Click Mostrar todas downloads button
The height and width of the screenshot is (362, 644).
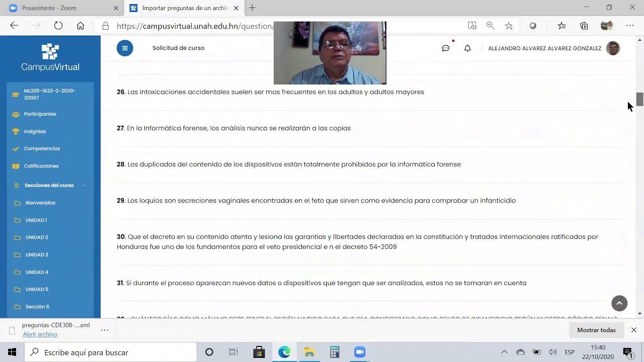click(596, 330)
